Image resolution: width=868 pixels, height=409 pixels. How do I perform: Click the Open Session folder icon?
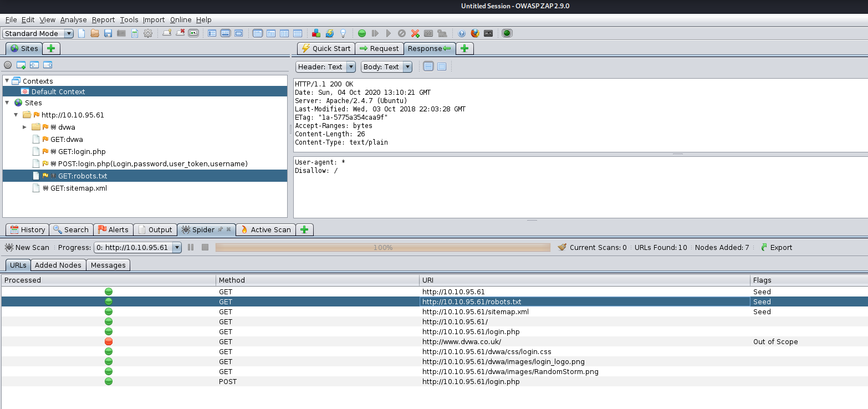tap(95, 33)
